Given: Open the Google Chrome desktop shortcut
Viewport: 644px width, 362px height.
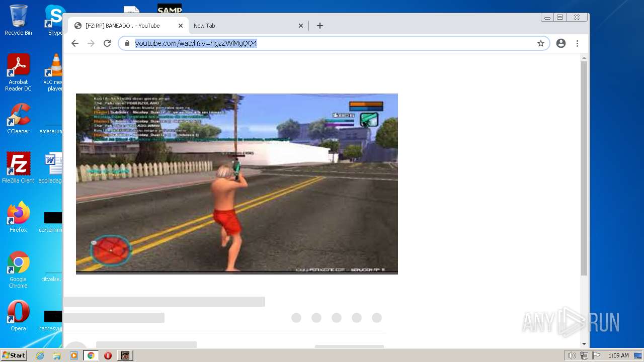Looking at the screenshot, I should pos(18,269).
